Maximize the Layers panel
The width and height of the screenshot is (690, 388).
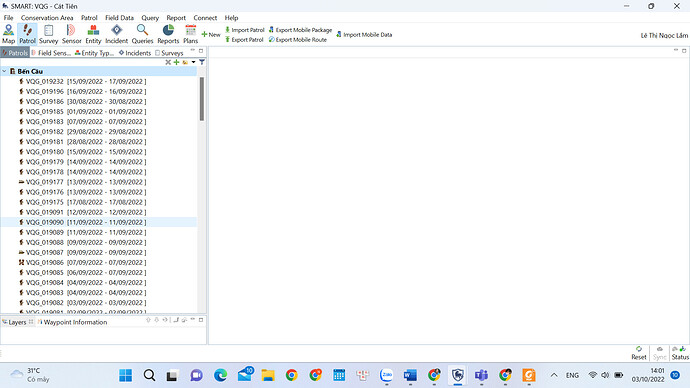tap(201, 320)
